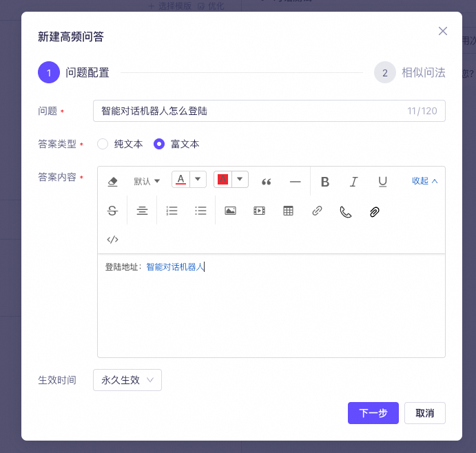Go to step 1 问题配置
The image size is (476, 453).
pos(74,72)
